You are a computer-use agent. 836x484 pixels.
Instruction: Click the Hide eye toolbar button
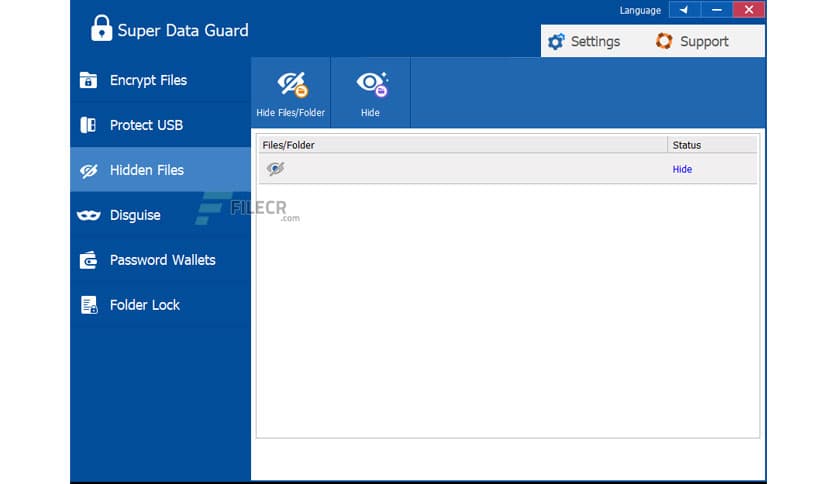coord(371,93)
